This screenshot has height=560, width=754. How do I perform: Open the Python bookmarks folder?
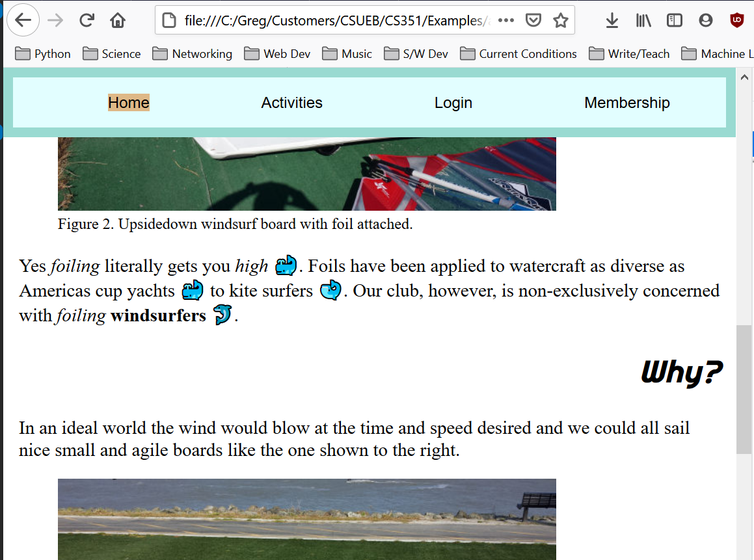[43, 54]
